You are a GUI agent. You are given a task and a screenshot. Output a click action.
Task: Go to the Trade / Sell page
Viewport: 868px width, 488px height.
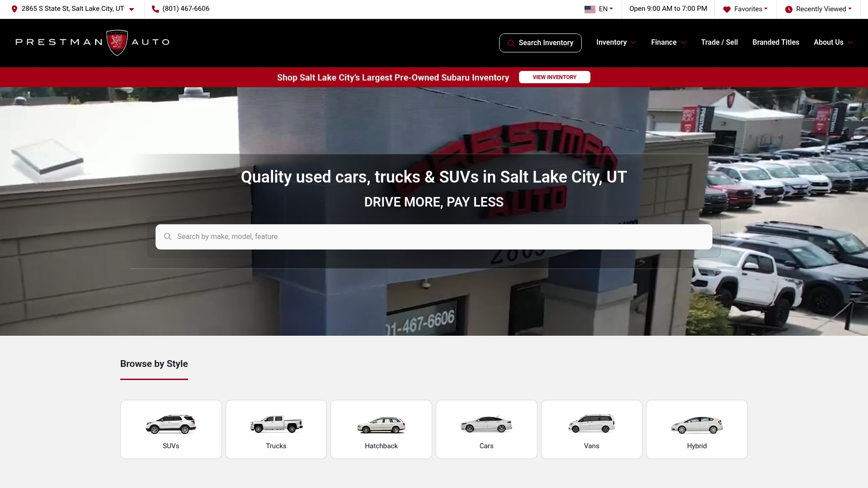point(719,42)
